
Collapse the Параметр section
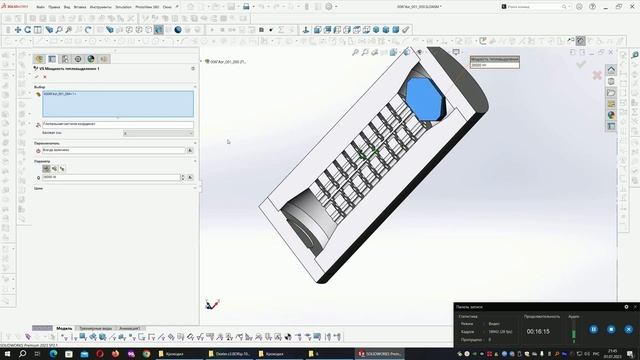pos(195,162)
